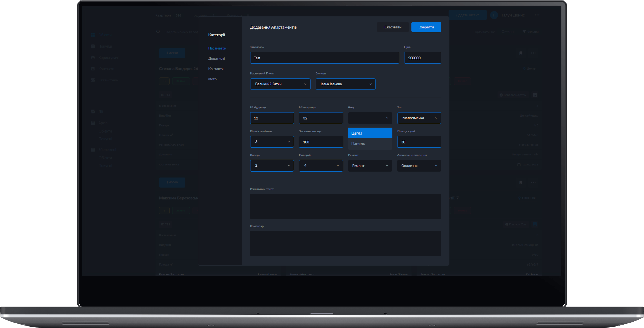Focus the Ціна price field
This screenshot has width=644, height=328.
(422, 58)
